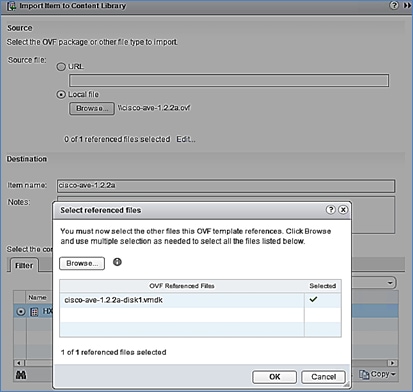This screenshot has width=413, height=392.
Task: Close the Select referenced files dialog
Action: click(343, 210)
